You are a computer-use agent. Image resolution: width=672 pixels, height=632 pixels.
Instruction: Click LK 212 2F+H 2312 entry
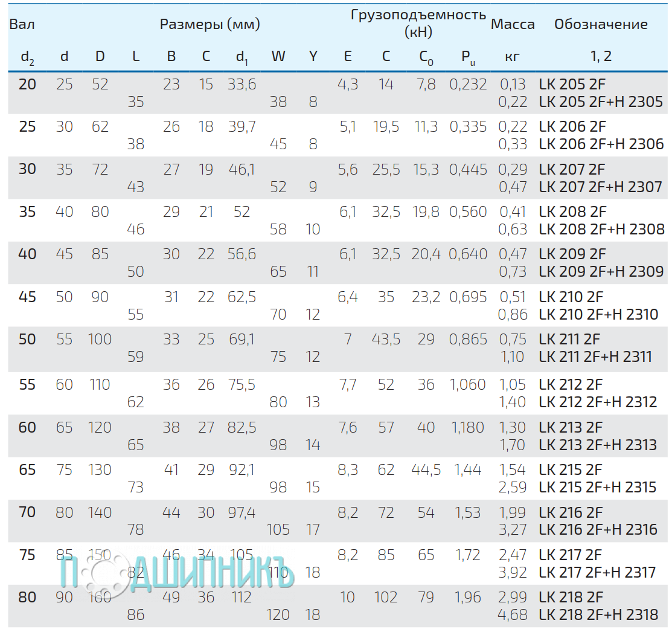[598, 402]
